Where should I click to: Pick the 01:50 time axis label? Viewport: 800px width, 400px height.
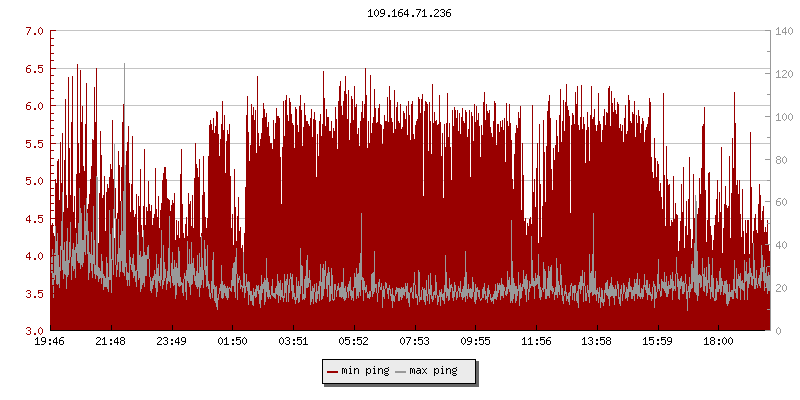(x=232, y=341)
